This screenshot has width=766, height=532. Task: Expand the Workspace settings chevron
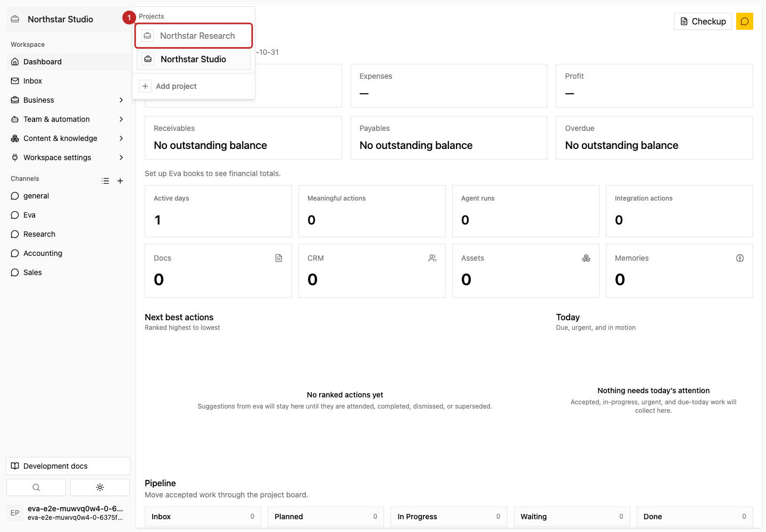(121, 157)
